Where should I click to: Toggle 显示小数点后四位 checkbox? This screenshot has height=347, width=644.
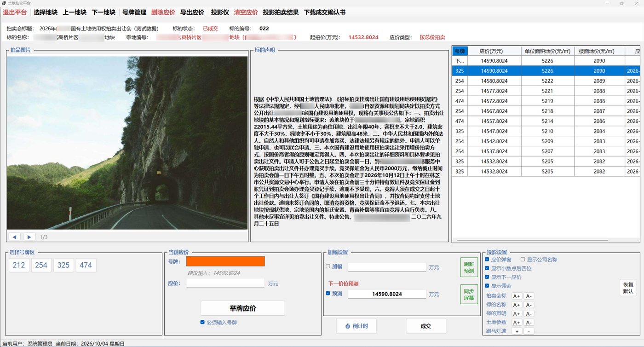tap(487, 268)
